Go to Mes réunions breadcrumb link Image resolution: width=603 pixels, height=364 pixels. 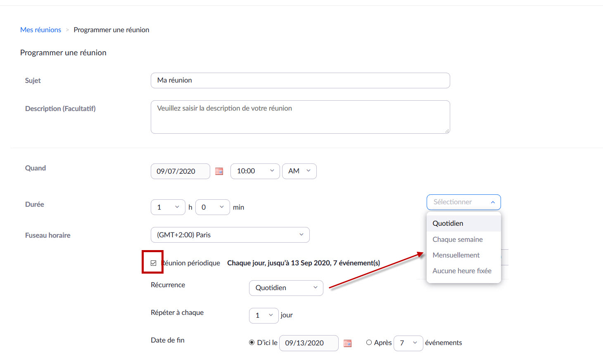(x=40, y=30)
